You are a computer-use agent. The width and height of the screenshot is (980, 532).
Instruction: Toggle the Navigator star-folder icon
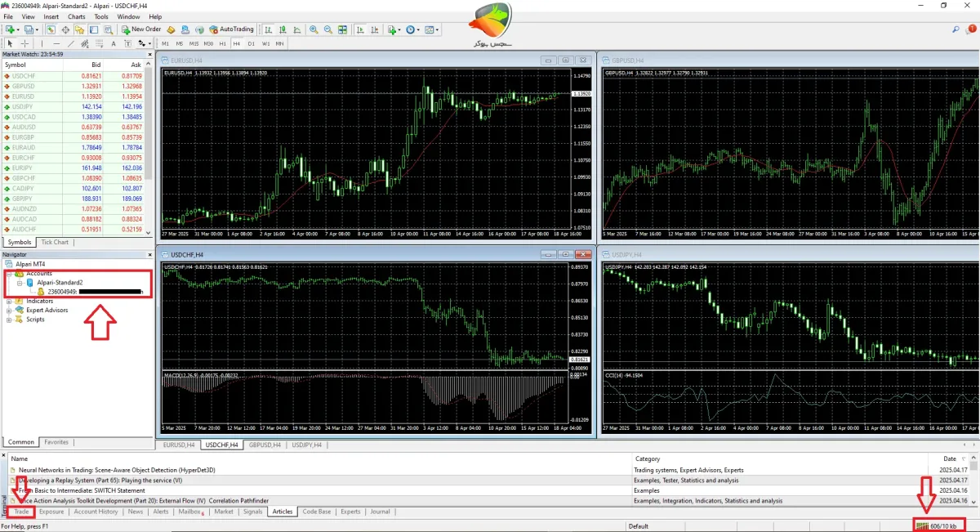point(79,29)
